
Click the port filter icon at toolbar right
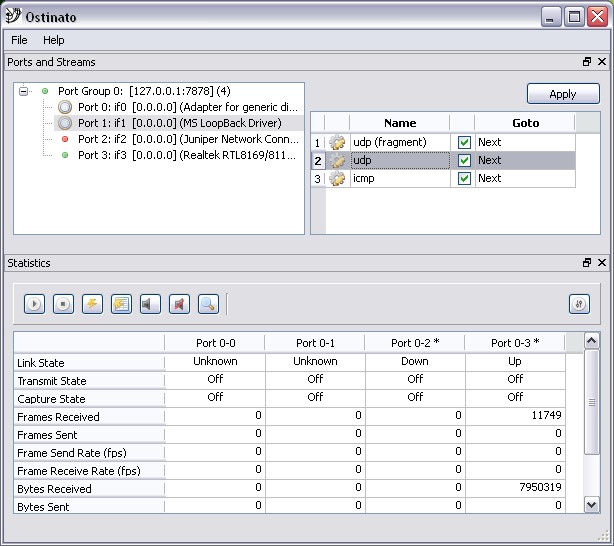tap(578, 304)
